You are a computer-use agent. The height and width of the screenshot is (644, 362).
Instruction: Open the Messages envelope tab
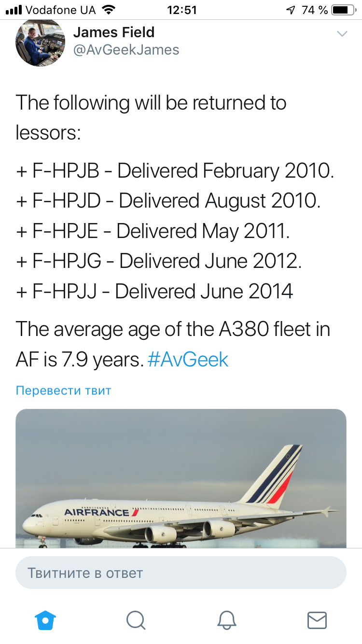pyautogui.click(x=317, y=620)
